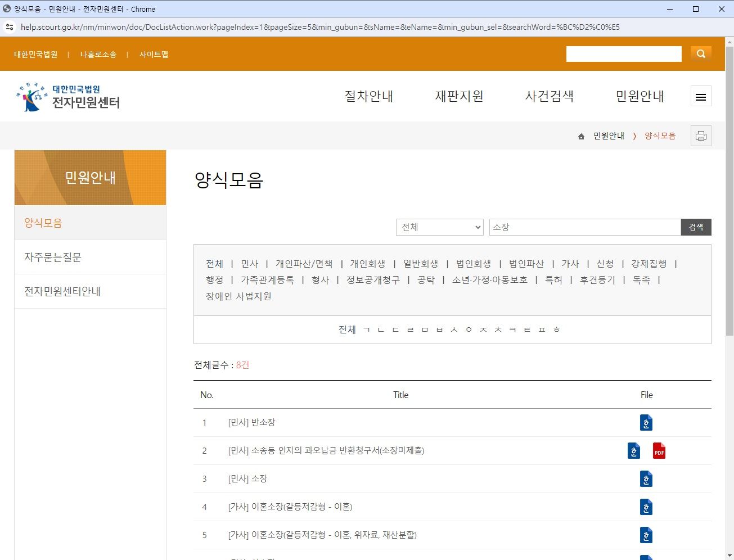Click the home icon in breadcrumb
The height and width of the screenshot is (560, 734).
[x=581, y=137]
